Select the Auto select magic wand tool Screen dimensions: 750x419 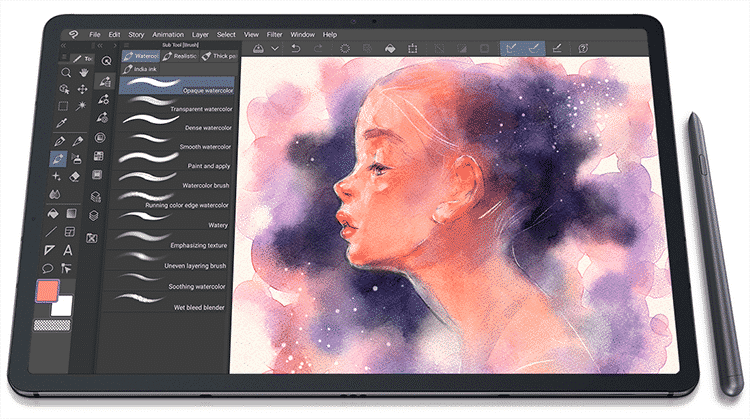tap(81, 106)
